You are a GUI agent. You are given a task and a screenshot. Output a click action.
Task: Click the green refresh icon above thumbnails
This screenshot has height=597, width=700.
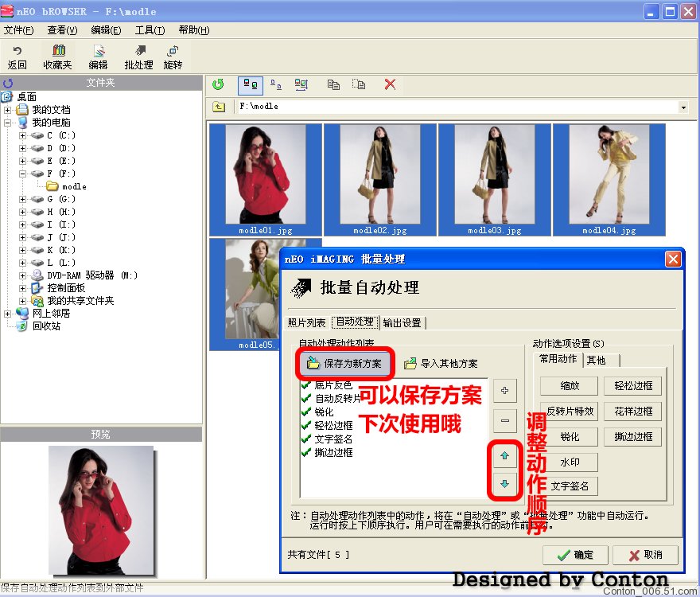pyautogui.click(x=218, y=84)
